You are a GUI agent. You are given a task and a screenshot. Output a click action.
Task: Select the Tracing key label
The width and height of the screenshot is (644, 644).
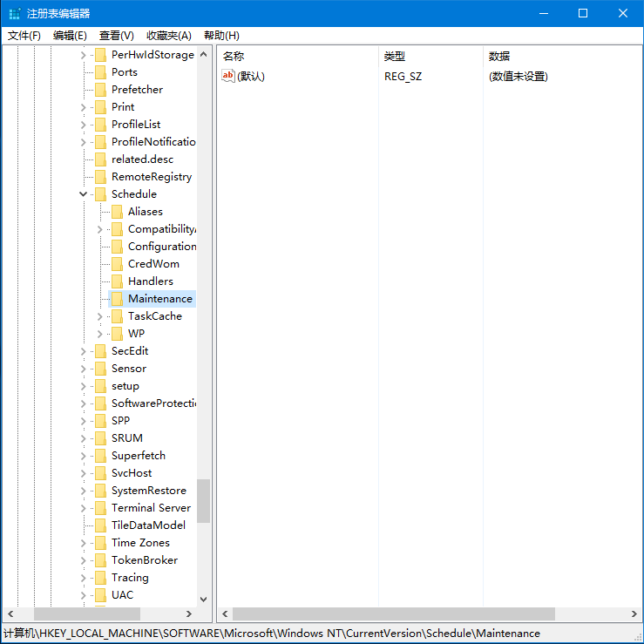click(x=130, y=578)
